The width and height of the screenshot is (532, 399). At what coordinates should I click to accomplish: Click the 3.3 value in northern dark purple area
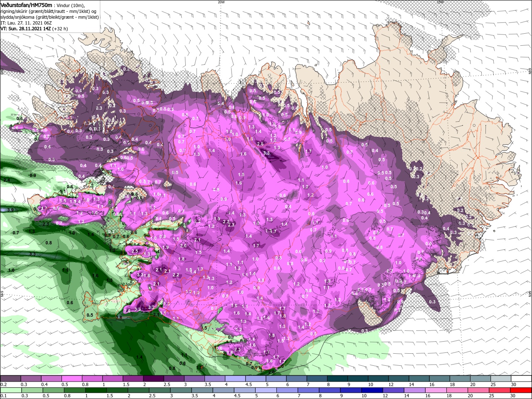coord(267,153)
